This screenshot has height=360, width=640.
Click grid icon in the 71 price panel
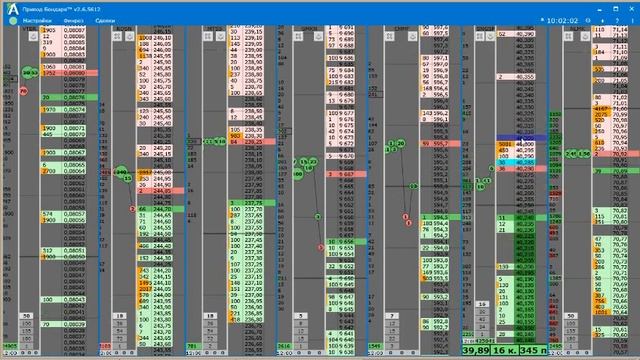point(569,37)
